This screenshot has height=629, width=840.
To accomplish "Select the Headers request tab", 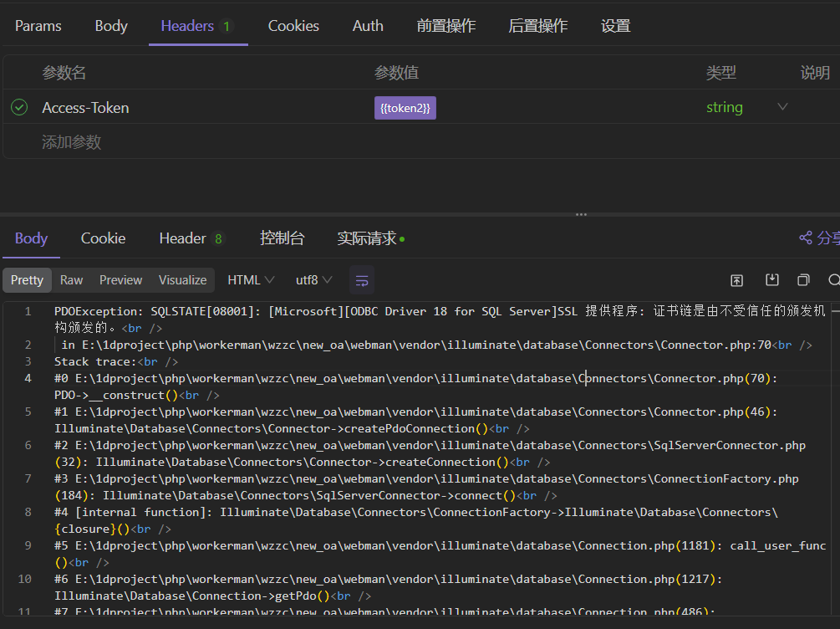I will [196, 26].
